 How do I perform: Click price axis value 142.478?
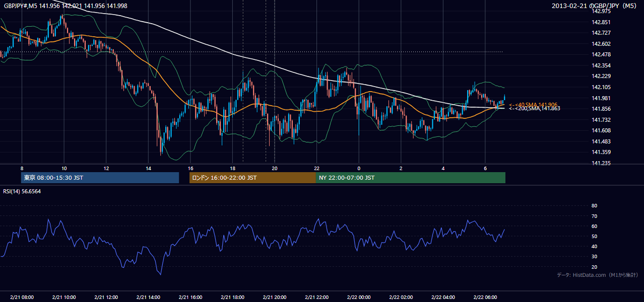601,54
